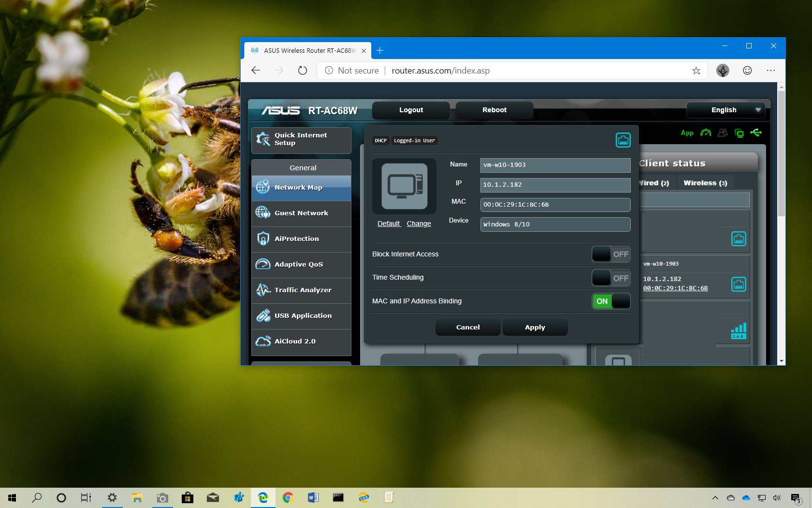
Task: Click the large computer device icon
Action: 405,186
